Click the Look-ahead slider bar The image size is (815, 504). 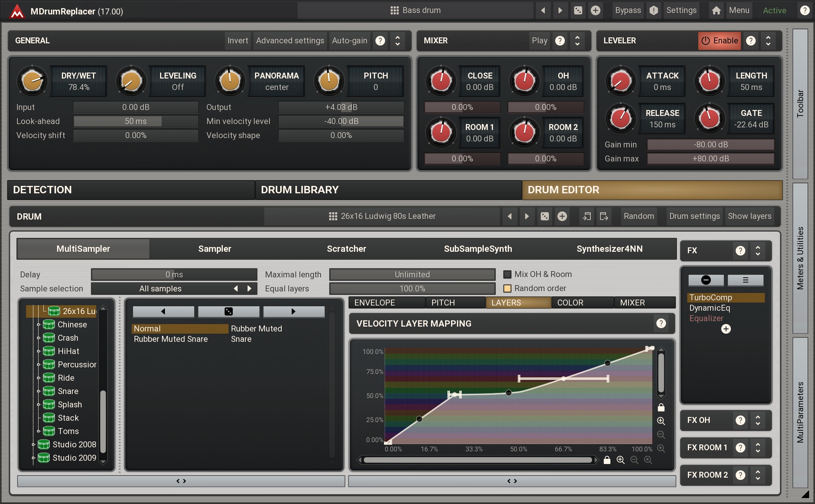136,121
